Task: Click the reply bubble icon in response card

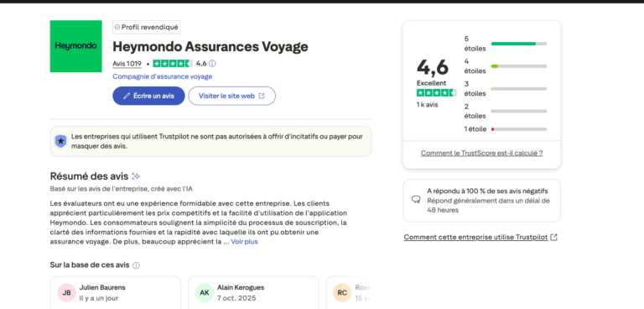Action: (x=416, y=200)
